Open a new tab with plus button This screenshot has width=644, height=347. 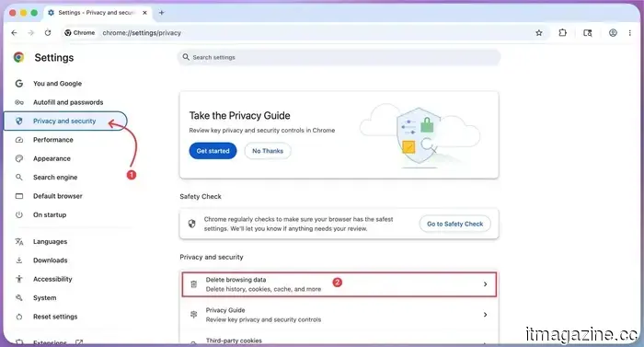(161, 13)
